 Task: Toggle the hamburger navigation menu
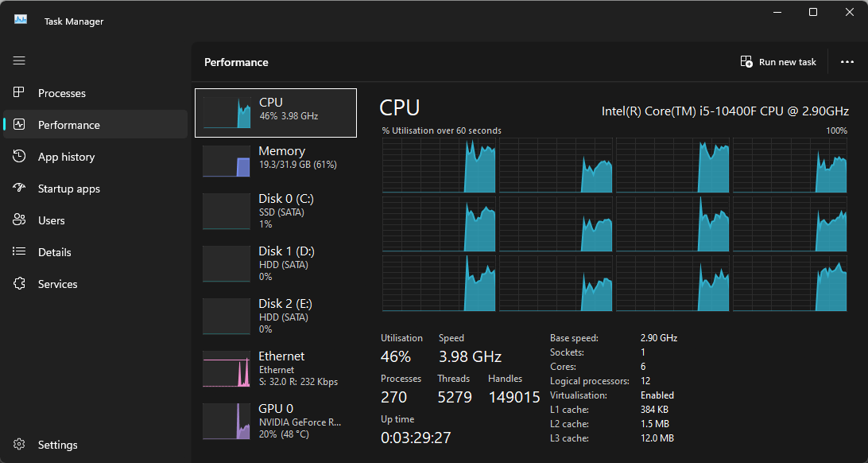point(19,60)
